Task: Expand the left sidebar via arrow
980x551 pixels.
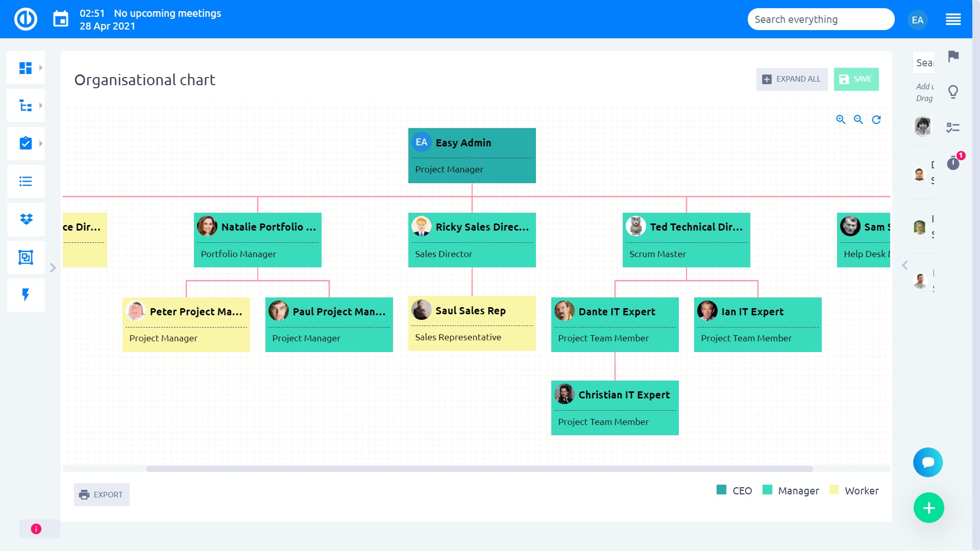Action: [53, 267]
